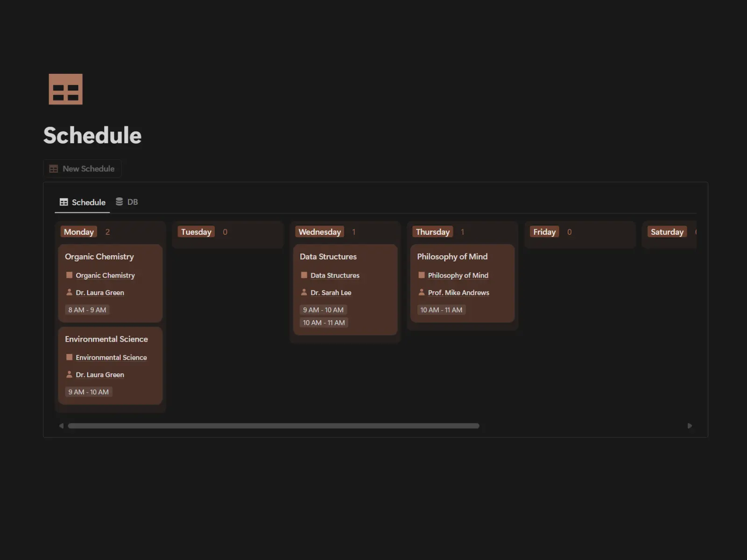Image resolution: width=747 pixels, height=560 pixels.
Task: Switch to the Schedule view tab
Action: point(83,202)
